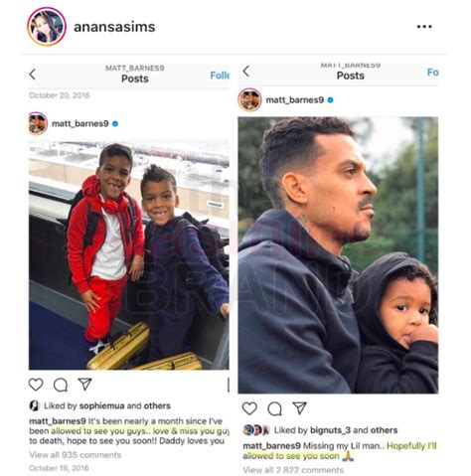
Task: Open the anansasims username link
Action: (114, 27)
